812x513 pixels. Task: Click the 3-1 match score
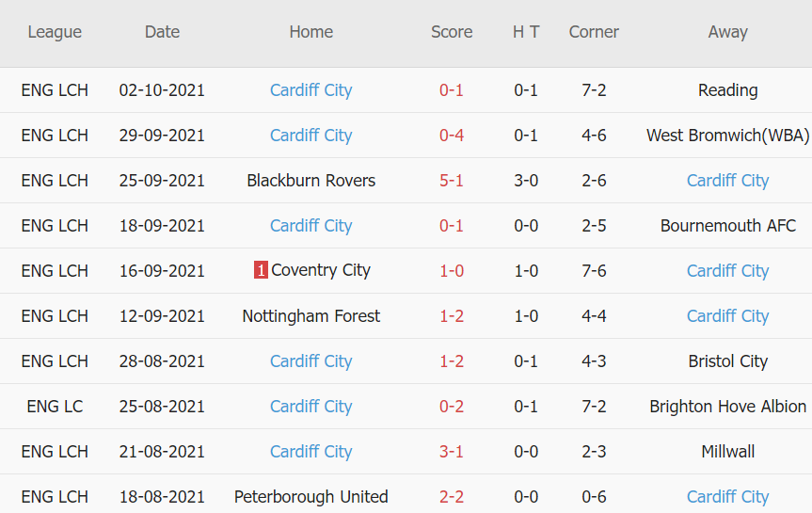click(452, 452)
